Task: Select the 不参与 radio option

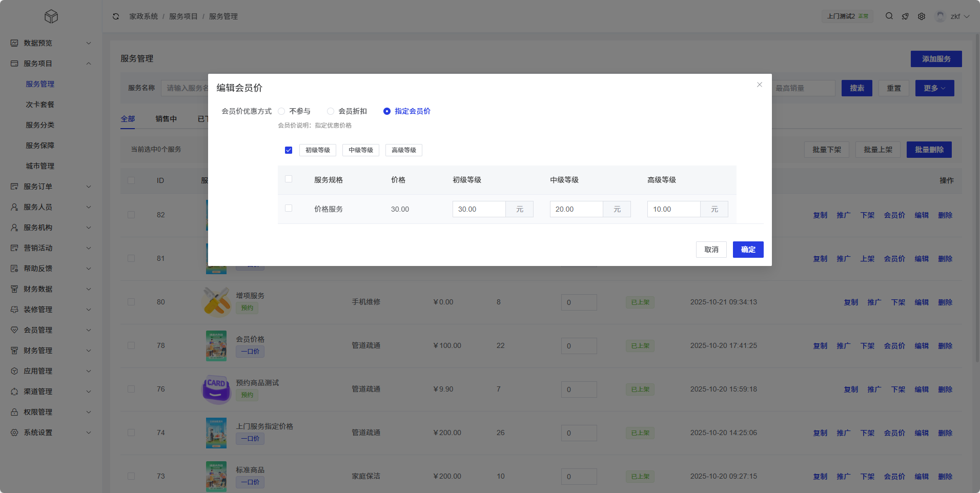Action: point(281,111)
